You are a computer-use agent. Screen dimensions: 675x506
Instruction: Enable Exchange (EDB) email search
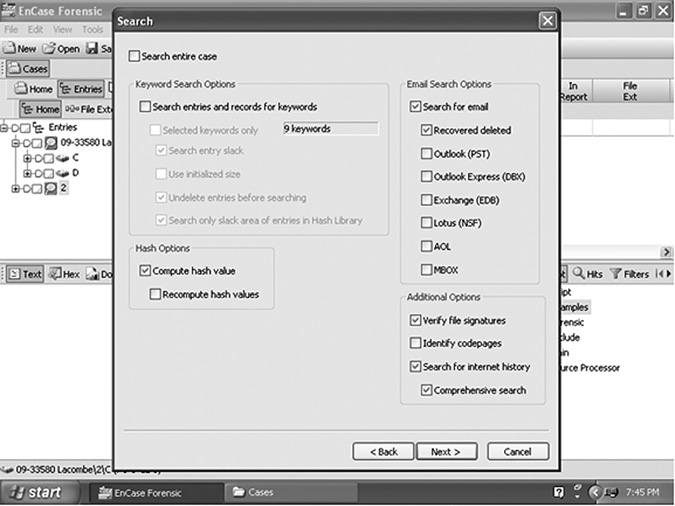(x=426, y=200)
